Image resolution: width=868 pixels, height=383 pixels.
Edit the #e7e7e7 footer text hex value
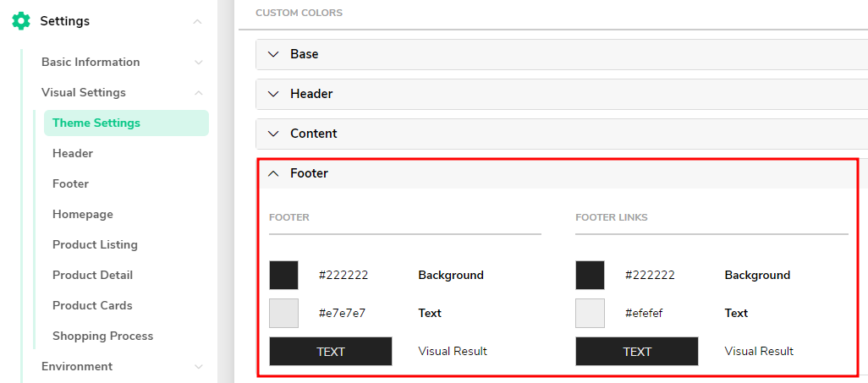click(342, 314)
